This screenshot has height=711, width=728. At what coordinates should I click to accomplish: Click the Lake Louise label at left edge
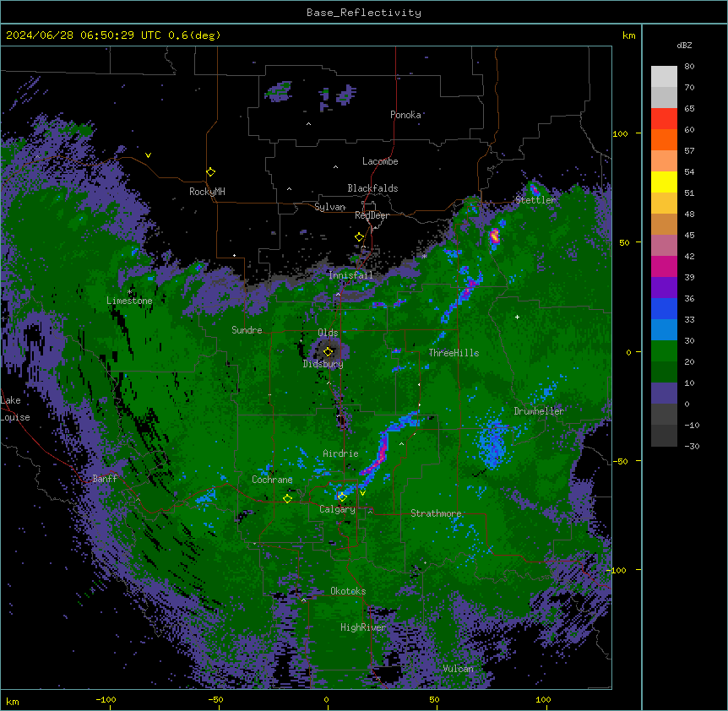pos(15,409)
